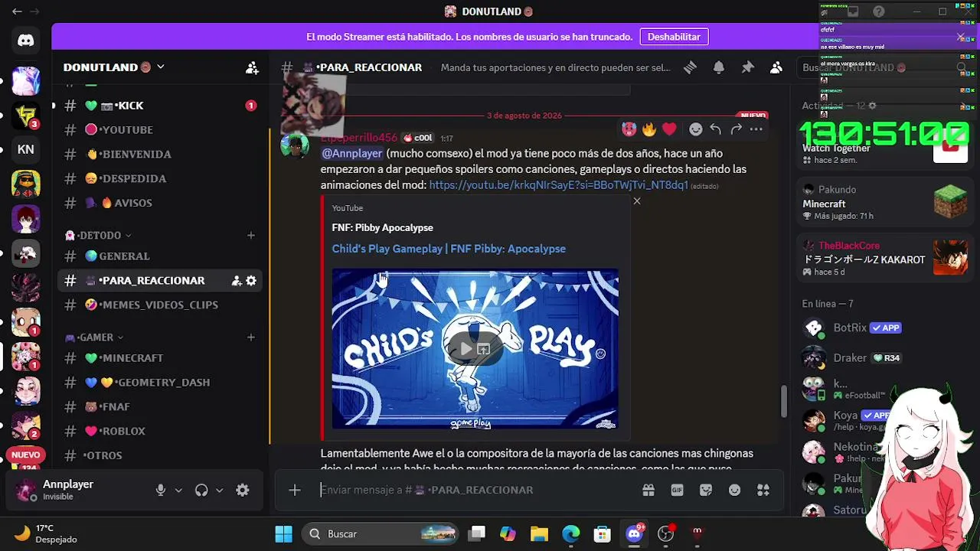Select the MEMES_VIDEOS_CLIPS channel
980x551 pixels.
click(159, 305)
